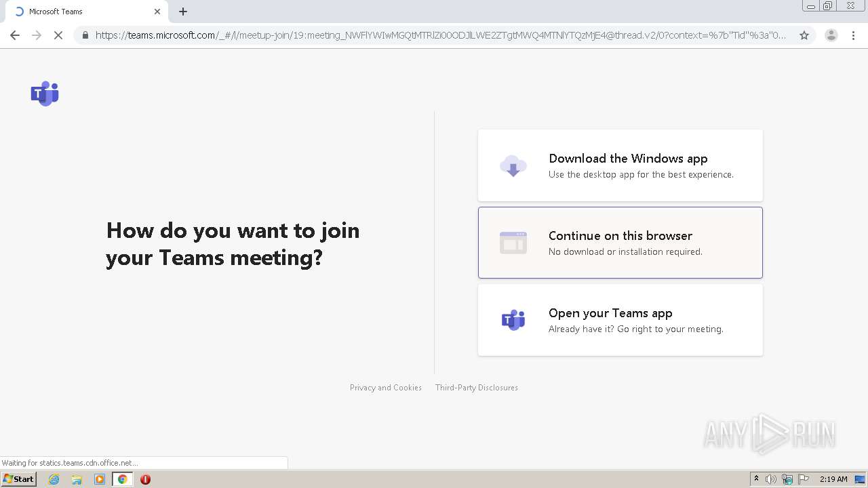Open the Windows Start menu
The width and height of the screenshot is (868, 488).
19,479
